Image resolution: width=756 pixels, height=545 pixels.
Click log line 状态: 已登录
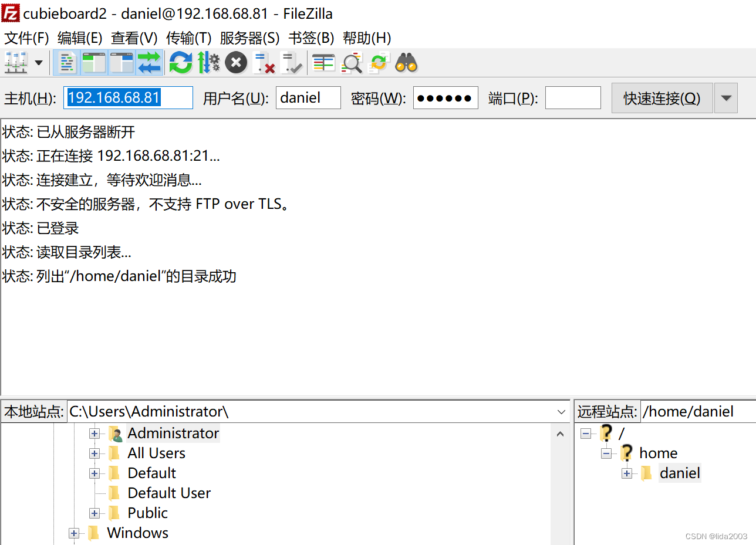point(41,228)
